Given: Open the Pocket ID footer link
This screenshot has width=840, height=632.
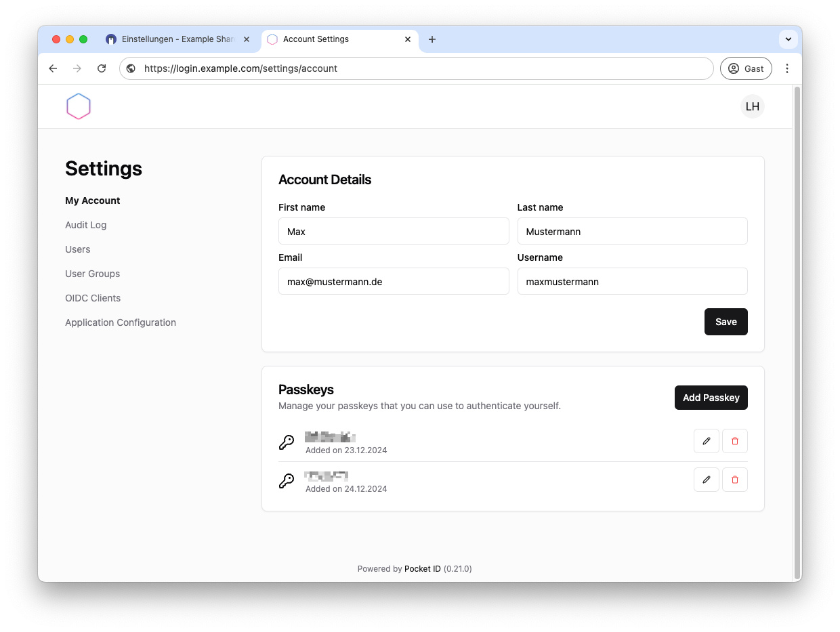Looking at the screenshot, I should pos(422,569).
